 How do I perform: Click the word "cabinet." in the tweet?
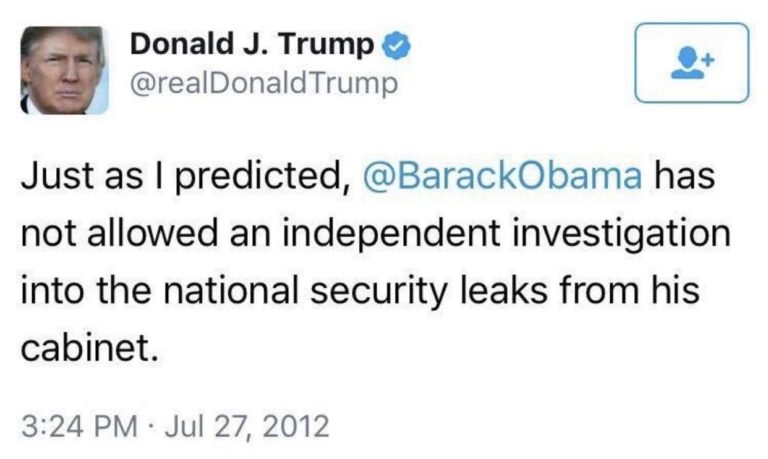coord(90,353)
